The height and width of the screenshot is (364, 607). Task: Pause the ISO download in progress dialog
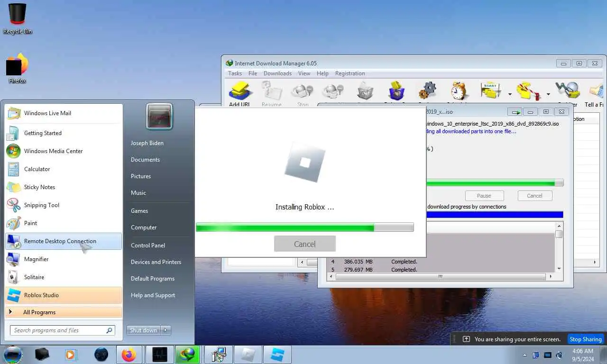484,196
